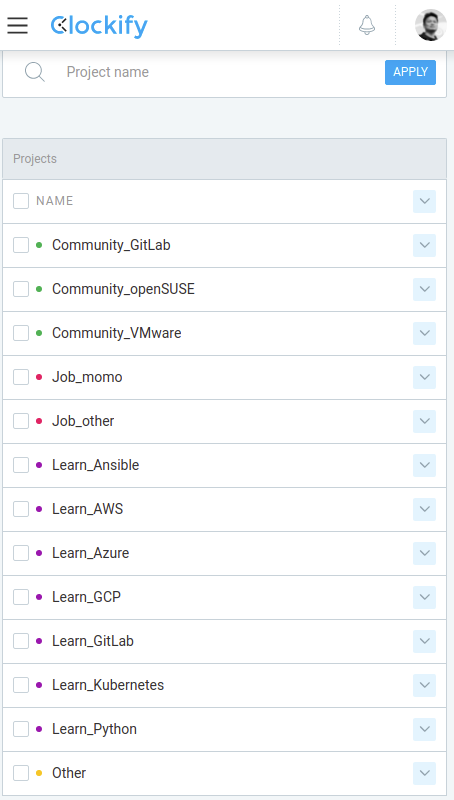Click the green dot beside Community_GitLab
Image resolution: width=454 pixels, height=800 pixels.
tap(39, 245)
